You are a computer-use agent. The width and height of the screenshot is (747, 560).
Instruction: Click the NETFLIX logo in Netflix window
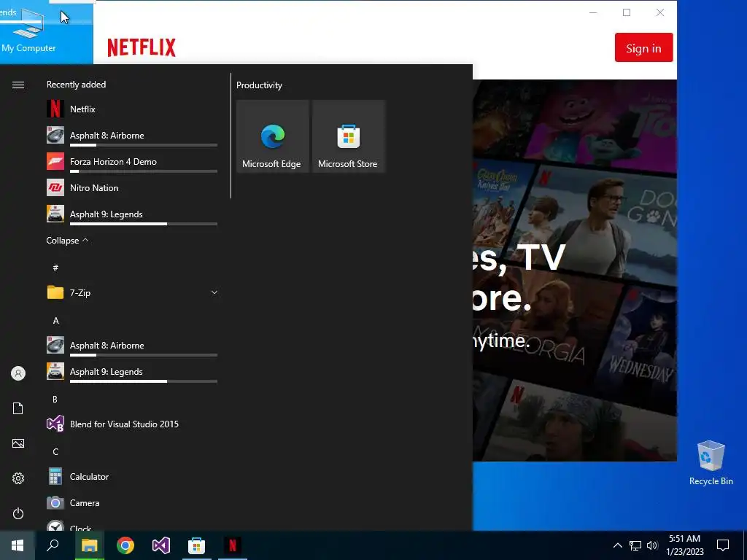coord(142,47)
